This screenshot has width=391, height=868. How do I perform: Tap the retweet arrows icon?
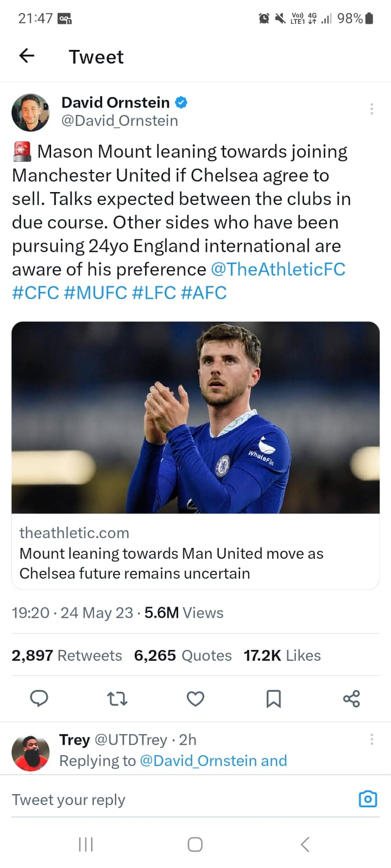(117, 698)
